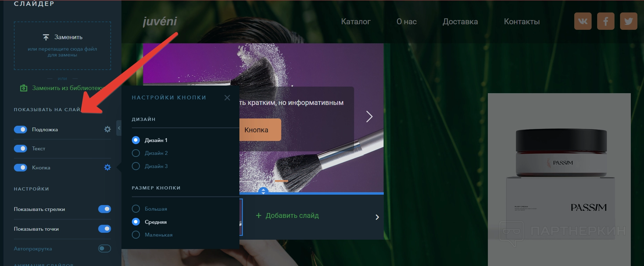Enable the Автопрокрутка switch
Image resolution: width=644 pixels, height=266 pixels.
pyautogui.click(x=104, y=248)
